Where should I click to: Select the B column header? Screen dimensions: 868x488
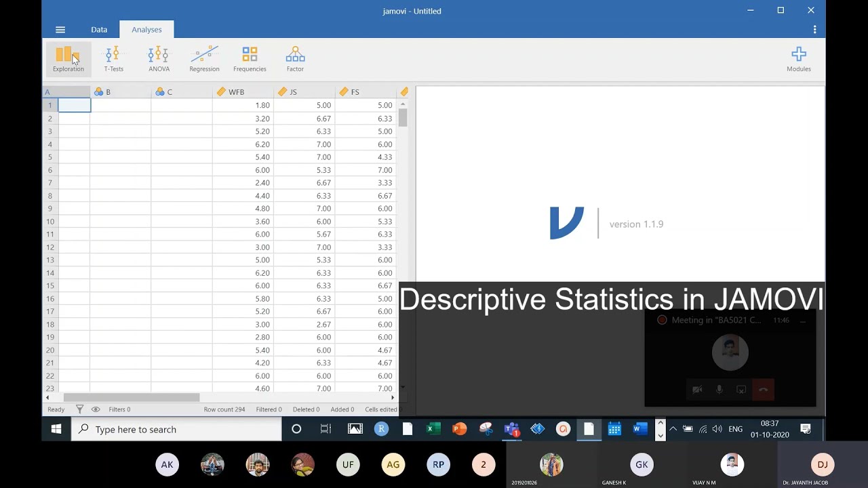pyautogui.click(x=121, y=92)
